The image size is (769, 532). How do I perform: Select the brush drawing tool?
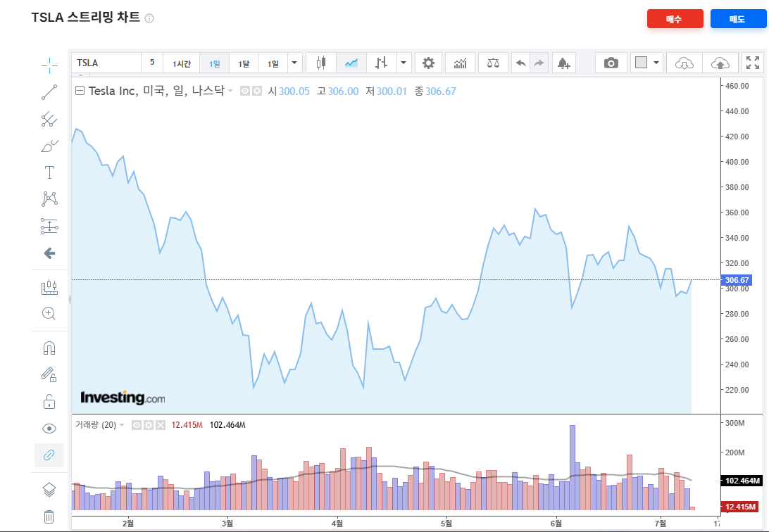tap(49, 146)
